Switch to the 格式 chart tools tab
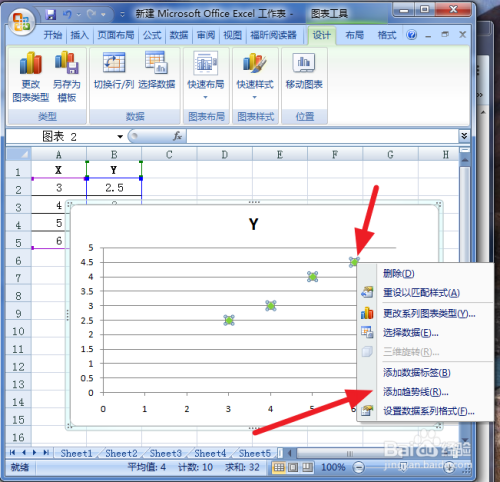Viewport: 500px width, 482px height. (387, 35)
